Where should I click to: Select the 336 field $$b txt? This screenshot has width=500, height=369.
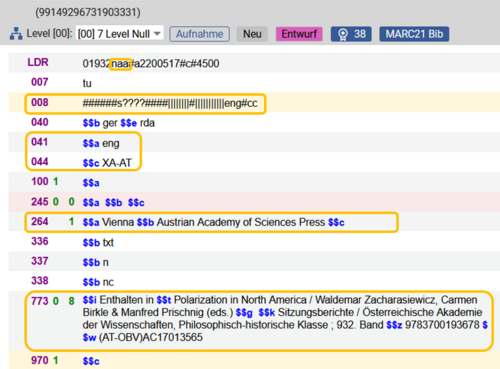[x=98, y=242]
